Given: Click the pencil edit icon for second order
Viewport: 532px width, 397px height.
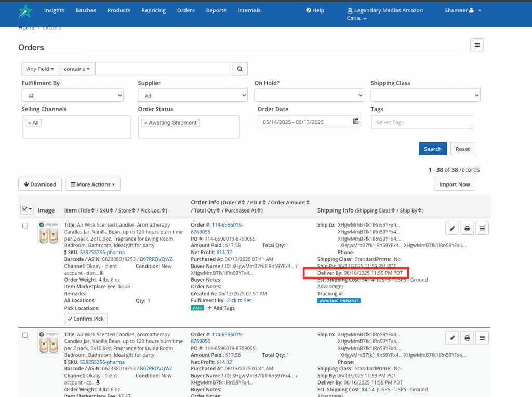Looking at the screenshot, I should pyautogui.click(x=453, y=338).
